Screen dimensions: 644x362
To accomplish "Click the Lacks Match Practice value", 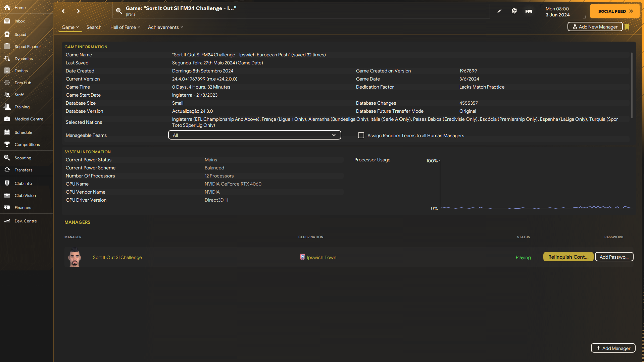I will (482, 87).
